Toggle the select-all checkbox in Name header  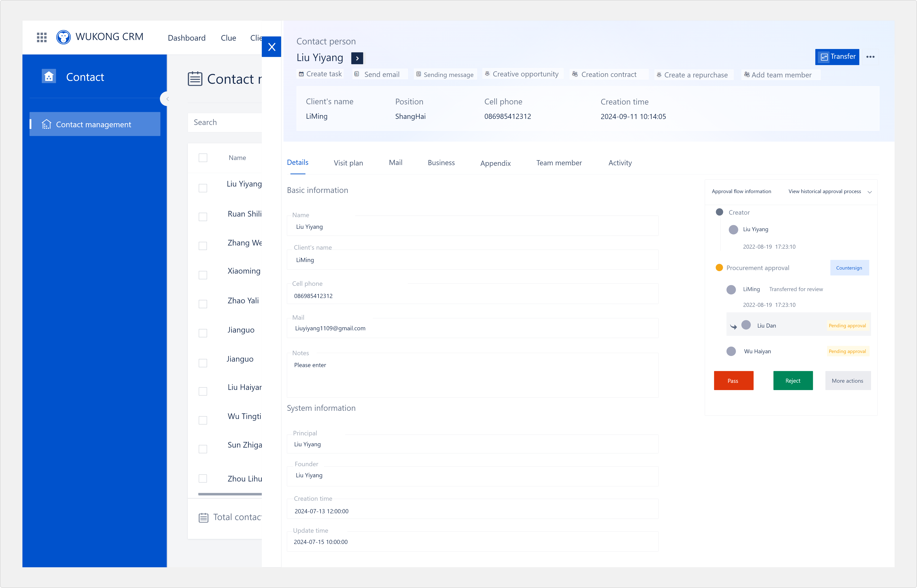203,158
